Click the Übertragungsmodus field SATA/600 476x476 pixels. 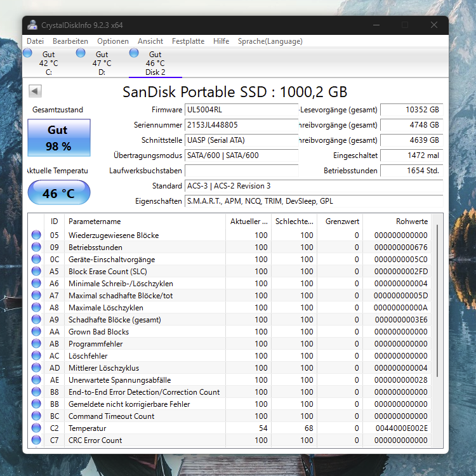pos(241,155)
